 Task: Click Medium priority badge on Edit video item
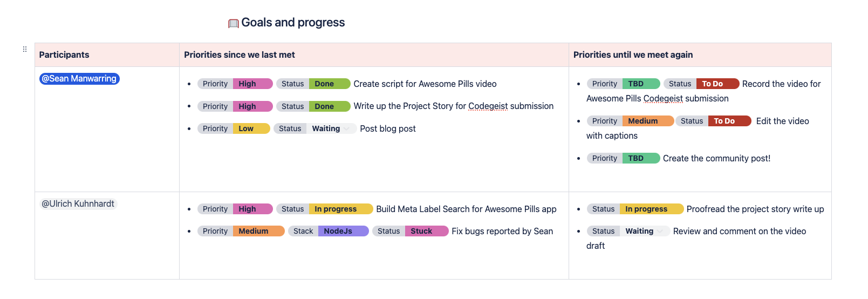[647, 121]
